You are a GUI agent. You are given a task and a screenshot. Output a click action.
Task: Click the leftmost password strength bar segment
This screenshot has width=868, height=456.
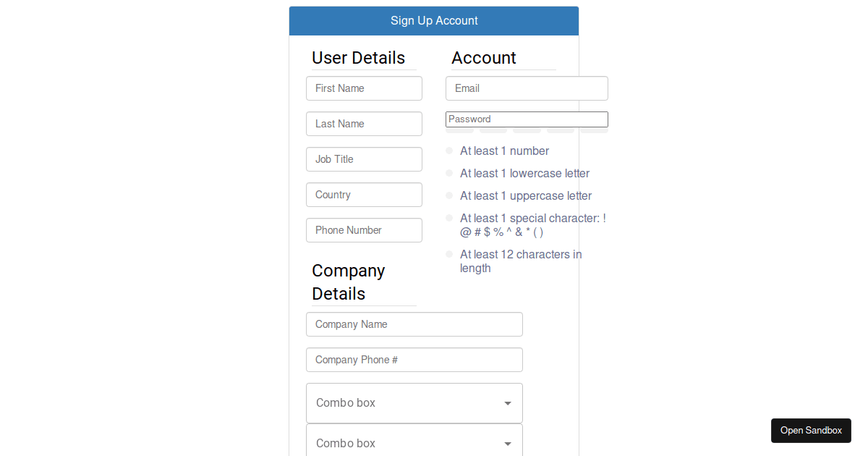tap(459, 130)
